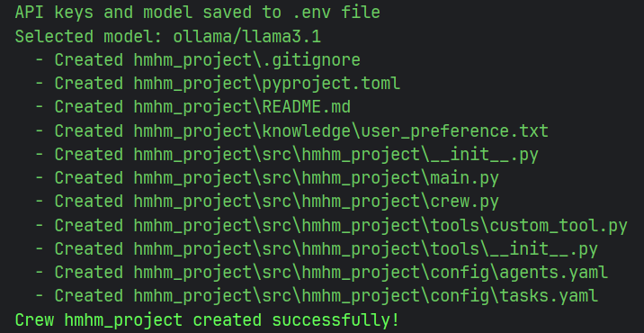Click the .gitignore file path line
Screen dimensions: 644x333
(x=198, y=60)
